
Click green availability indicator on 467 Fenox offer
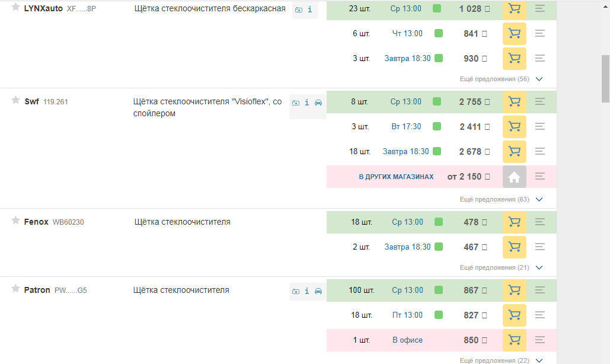click(439, 247)
